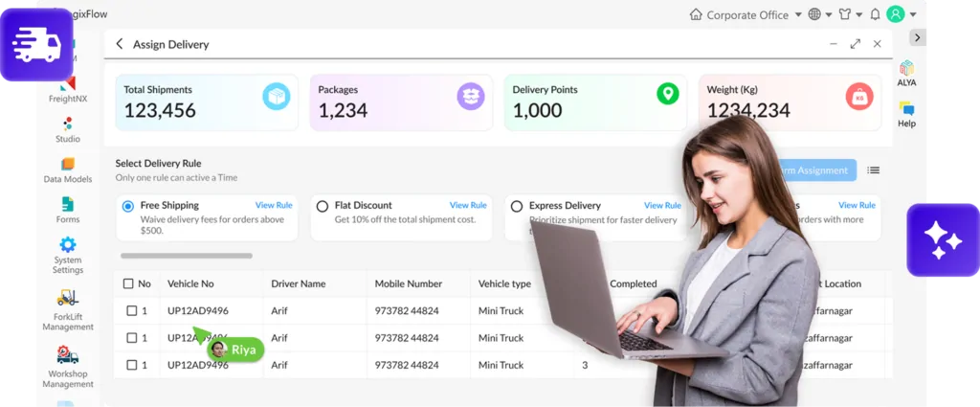
Task: Toggle the select-all checkbox in the table header
Action: pyautogui.click(x=128, y=283)
